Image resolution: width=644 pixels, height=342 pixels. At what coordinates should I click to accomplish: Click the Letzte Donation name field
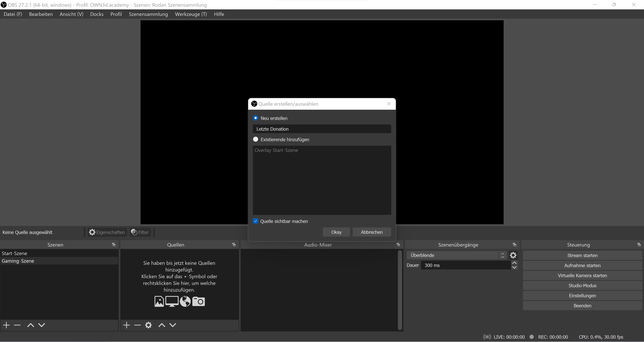point(322,129)
